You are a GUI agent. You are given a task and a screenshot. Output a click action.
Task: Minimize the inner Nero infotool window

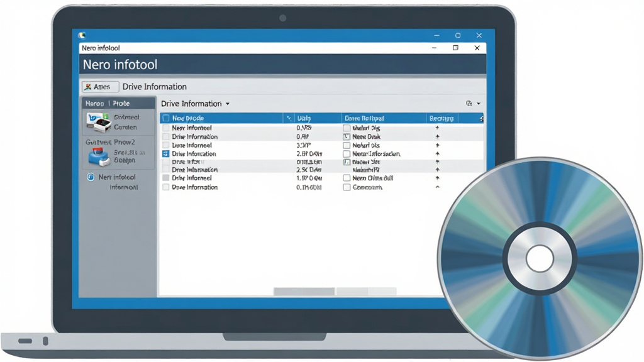click(x=434, y=48)
